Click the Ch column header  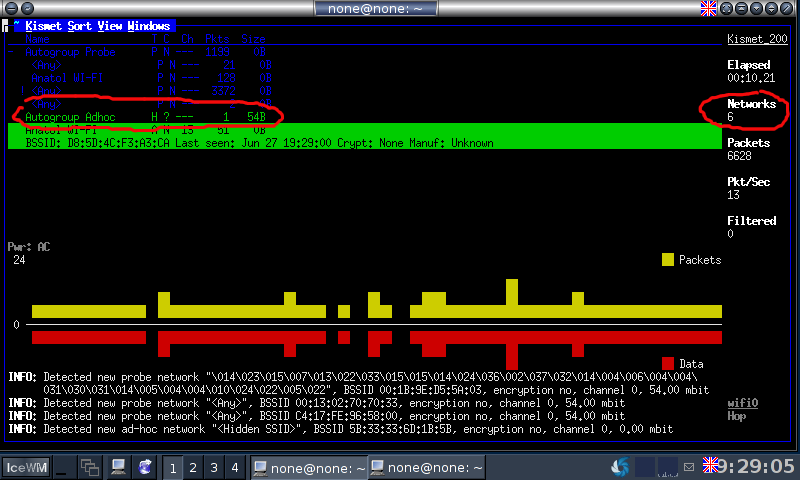[x=187, y=39]
